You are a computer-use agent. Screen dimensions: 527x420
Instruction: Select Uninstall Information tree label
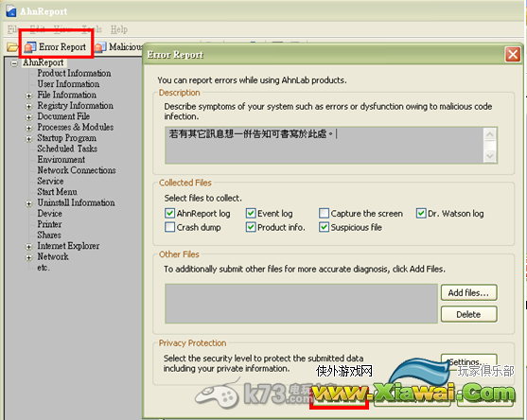76,202
